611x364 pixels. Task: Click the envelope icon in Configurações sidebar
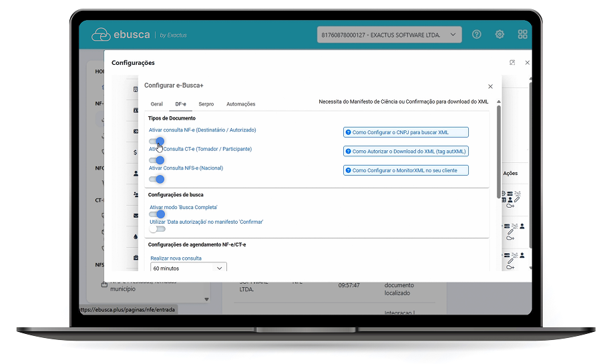[x=136, y=216]
